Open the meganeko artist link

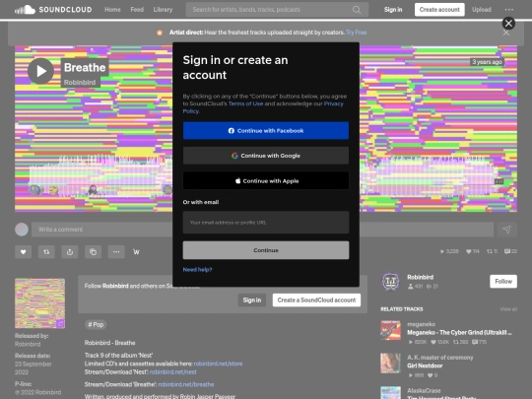tap(422, 324)
